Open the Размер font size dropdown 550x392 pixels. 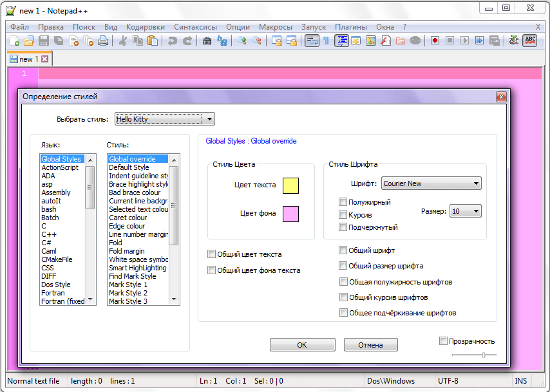tap(466, 211)
